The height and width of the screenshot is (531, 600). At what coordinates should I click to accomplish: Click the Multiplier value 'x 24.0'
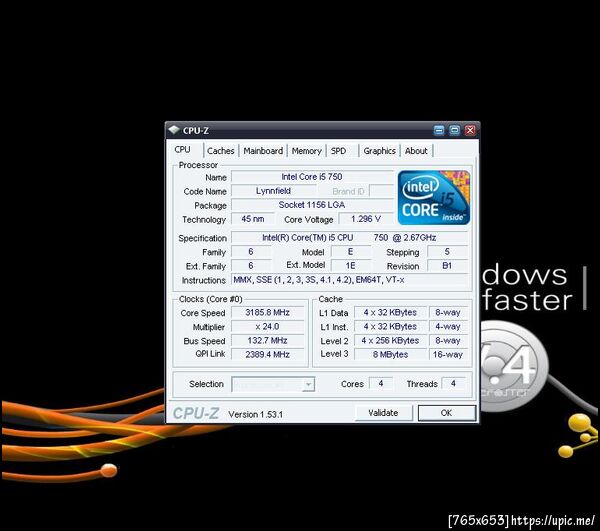point(267,326)
